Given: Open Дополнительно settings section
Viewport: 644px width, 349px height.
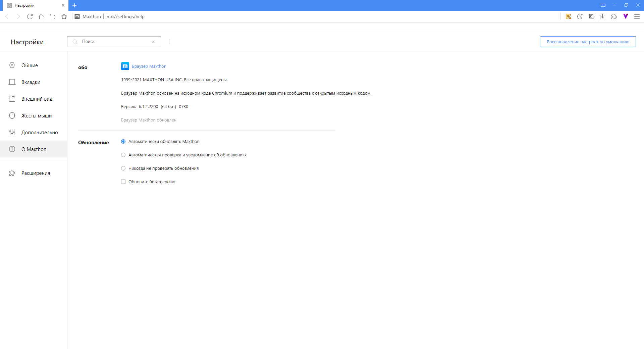Looking at the screenshot, I should point(34,132).
